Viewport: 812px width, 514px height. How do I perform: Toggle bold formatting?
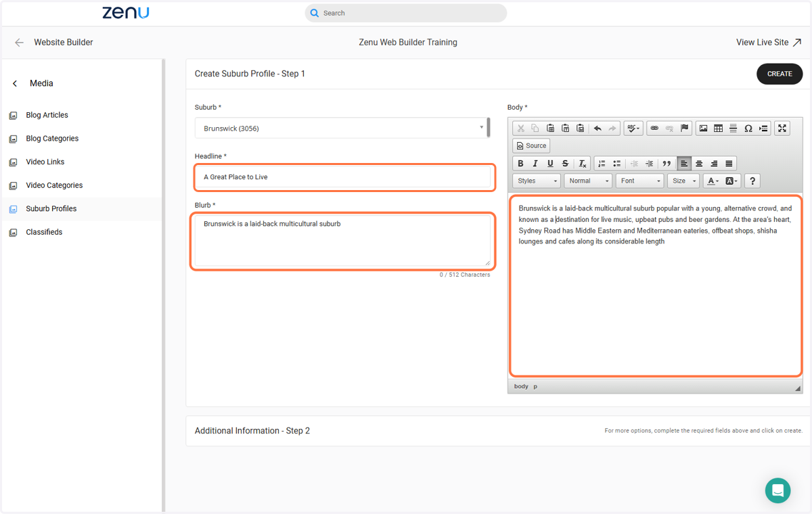point(520,164)
